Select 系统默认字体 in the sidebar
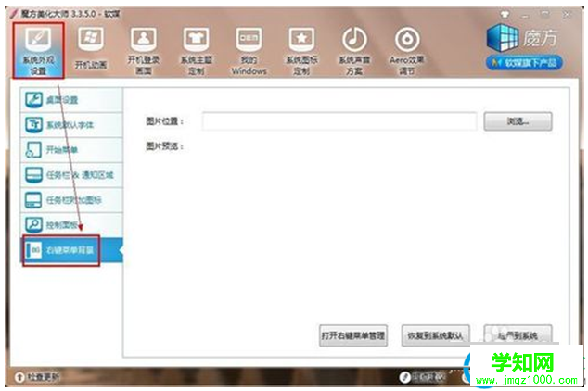 pyautogui.click(x=71, y=124)
